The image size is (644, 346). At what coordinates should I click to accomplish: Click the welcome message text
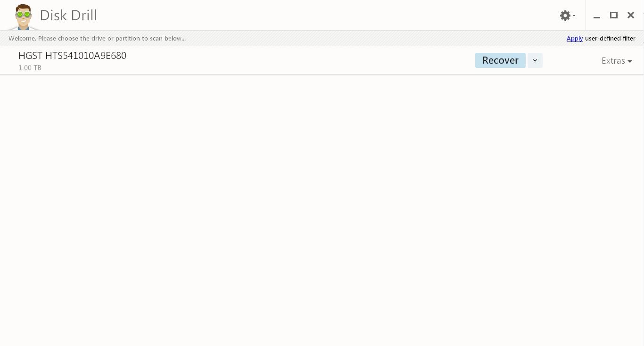point(97,39)
